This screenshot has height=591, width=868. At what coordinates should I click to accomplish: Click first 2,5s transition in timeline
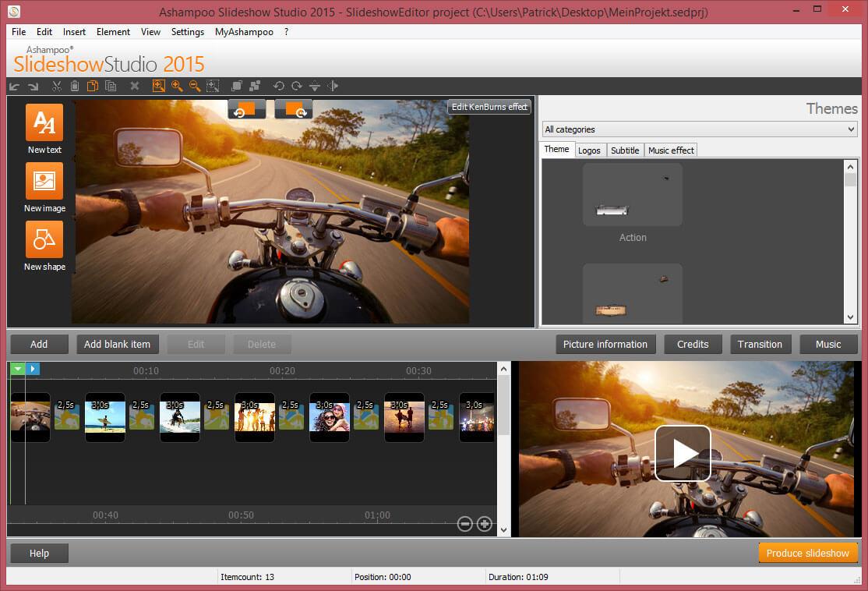click(67, 416)
